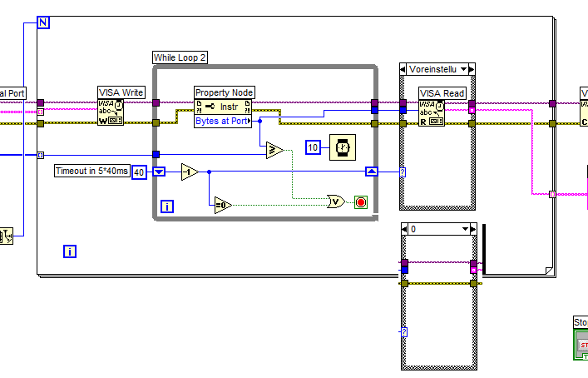Image resolution: width=588 pixels, height=378 pixels.
Task: Click the red loop stop condition terminal
Action: coord(361,202)
